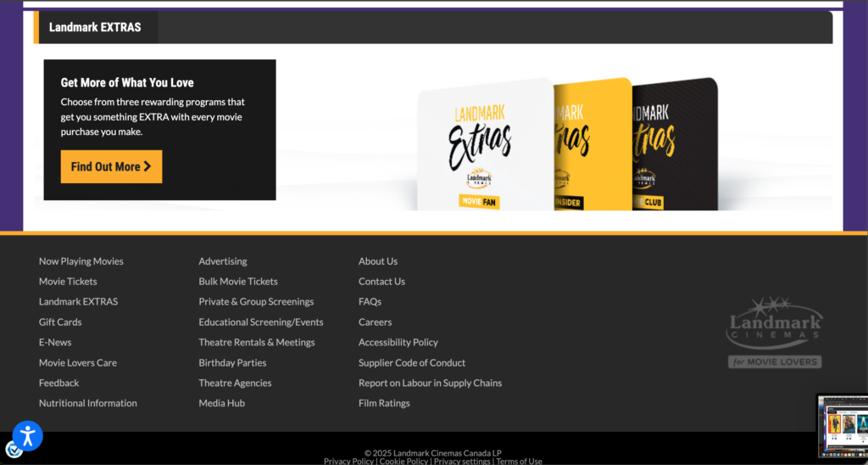Screen dimensions: 868x465
Task: Open the Contact Us page
Action: click(382, 282)
